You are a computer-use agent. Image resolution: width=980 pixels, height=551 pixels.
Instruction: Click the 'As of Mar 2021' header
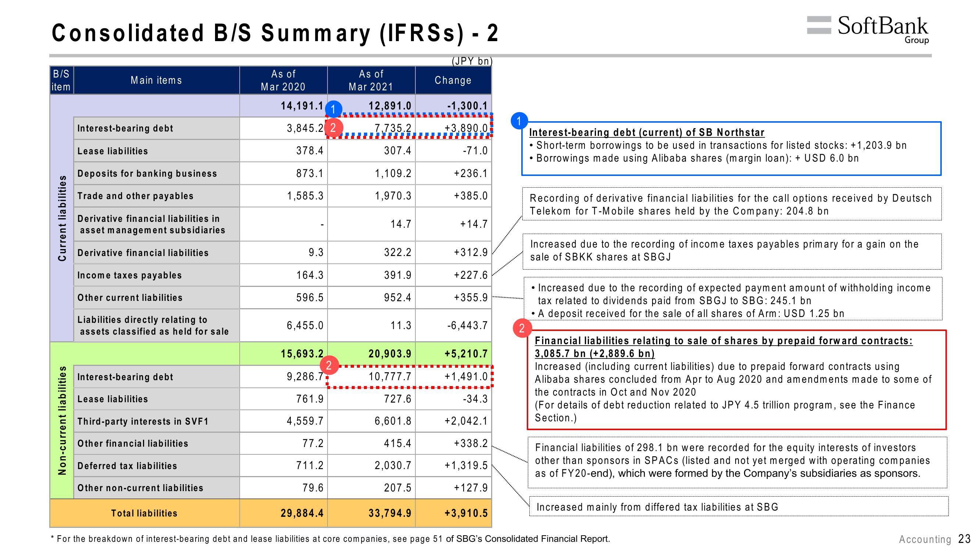pyautogui.click(x=371, y=80)
